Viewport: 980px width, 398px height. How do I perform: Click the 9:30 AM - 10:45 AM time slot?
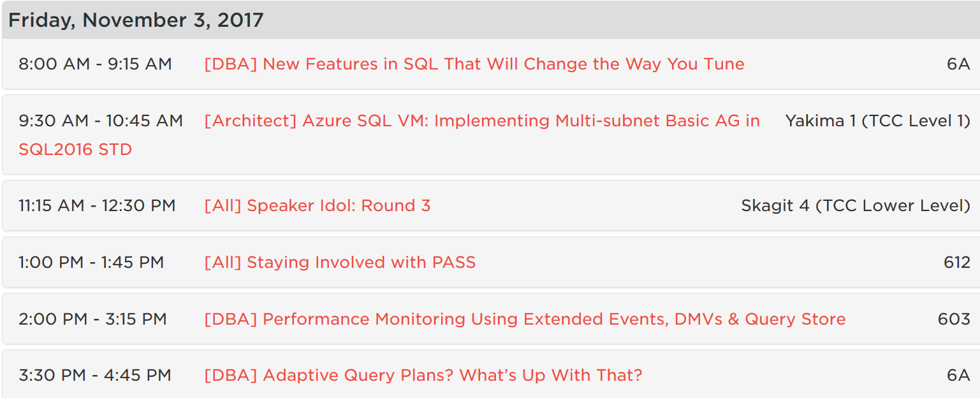coord(101,121)
